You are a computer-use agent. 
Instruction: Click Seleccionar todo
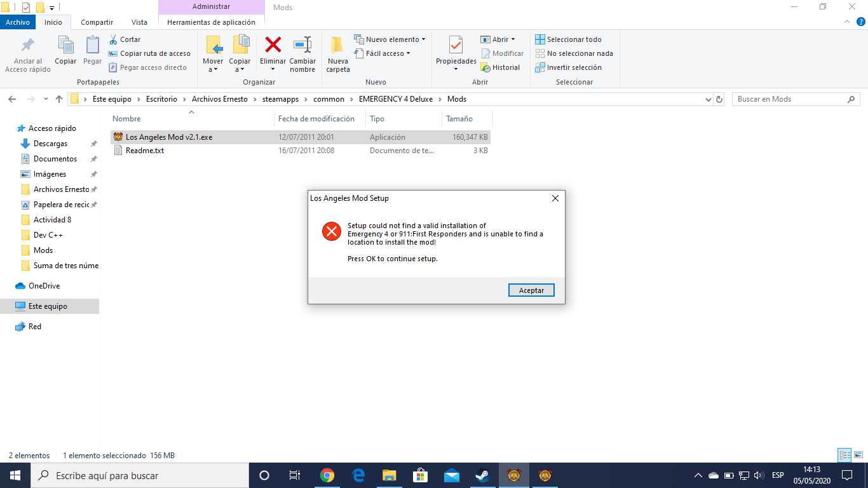point(568,39)
